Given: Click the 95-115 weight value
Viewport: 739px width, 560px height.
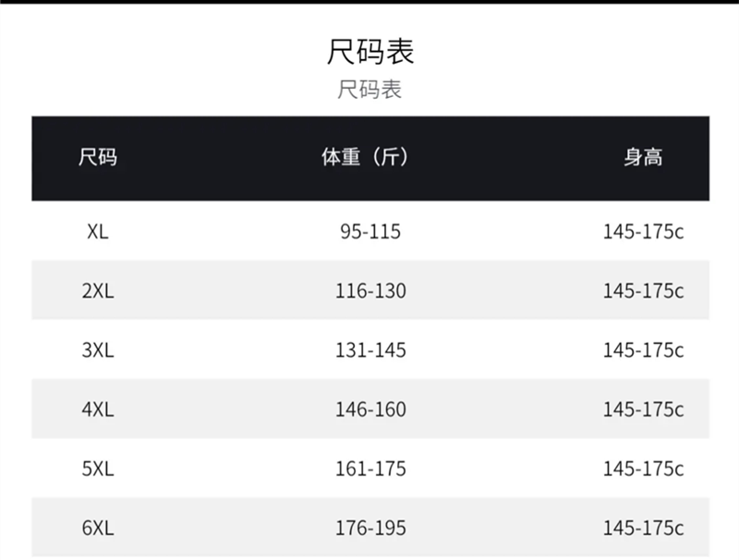Looking at the screenshot, I should point(370,232).
